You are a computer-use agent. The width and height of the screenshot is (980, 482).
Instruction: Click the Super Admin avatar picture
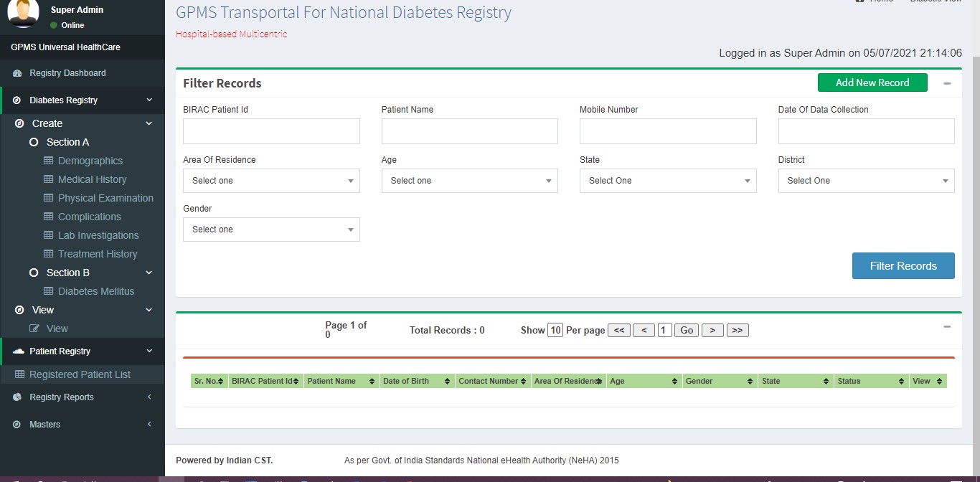point(23,14)
